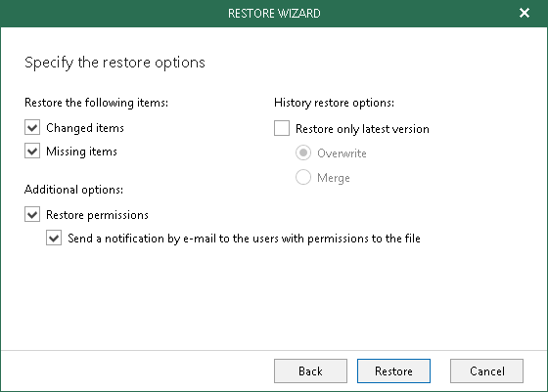Click the 'Missing items' label text

(x=81, y=152)
